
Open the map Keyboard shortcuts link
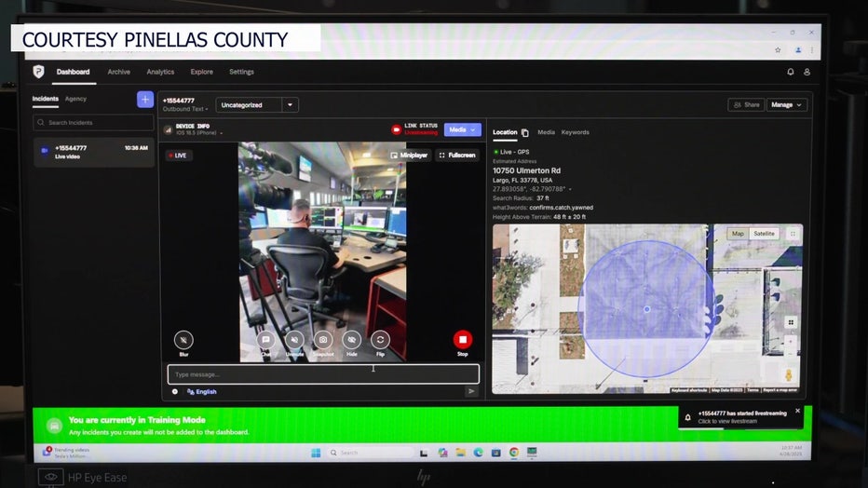[x=688, y=390]
